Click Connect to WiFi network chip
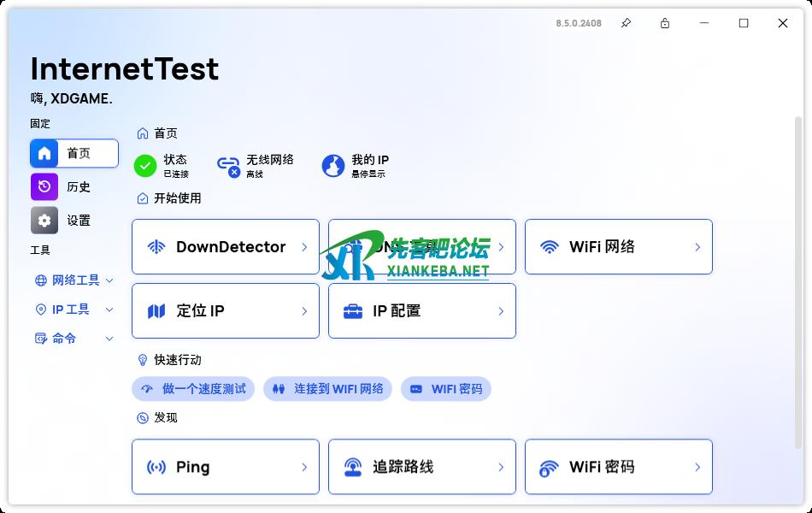812x513 pixels. coord(327,389)
